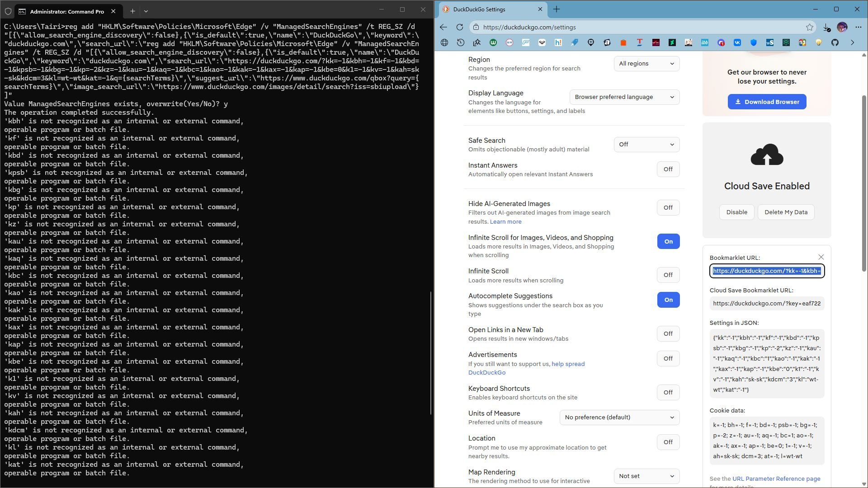Toggle Advertisements setting
Image resolution: width=868 pixels, height=488 pixels.
[x=668, y=359]
